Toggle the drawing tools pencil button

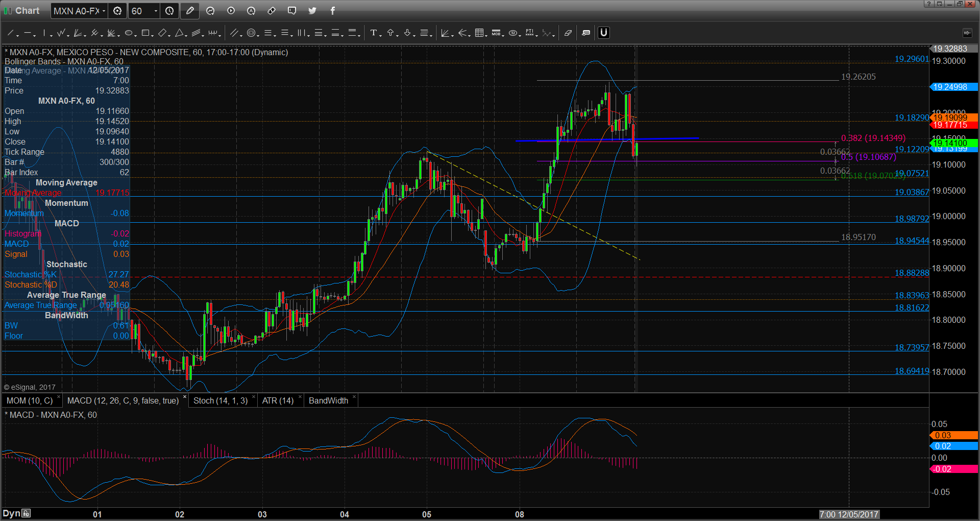[x=190, y=11]
